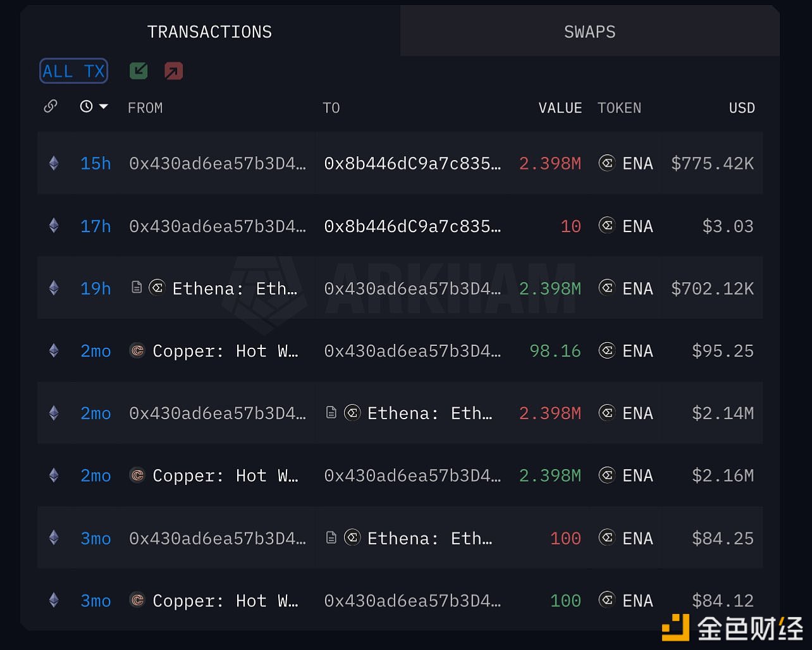Click Ethereum icon in $2.14M row
The height and width of the screenshot is (650, 812).
[x=54, y=413]
